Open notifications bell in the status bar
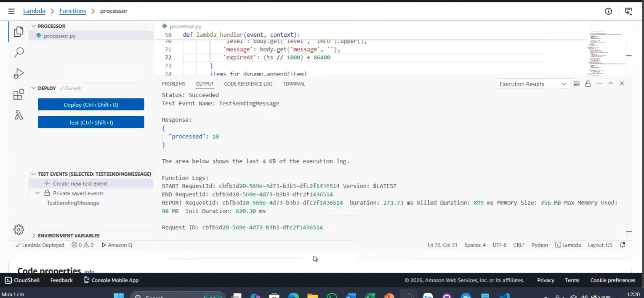Image resolution: width=644 pixels, height=298 pixels. point(623,245)
